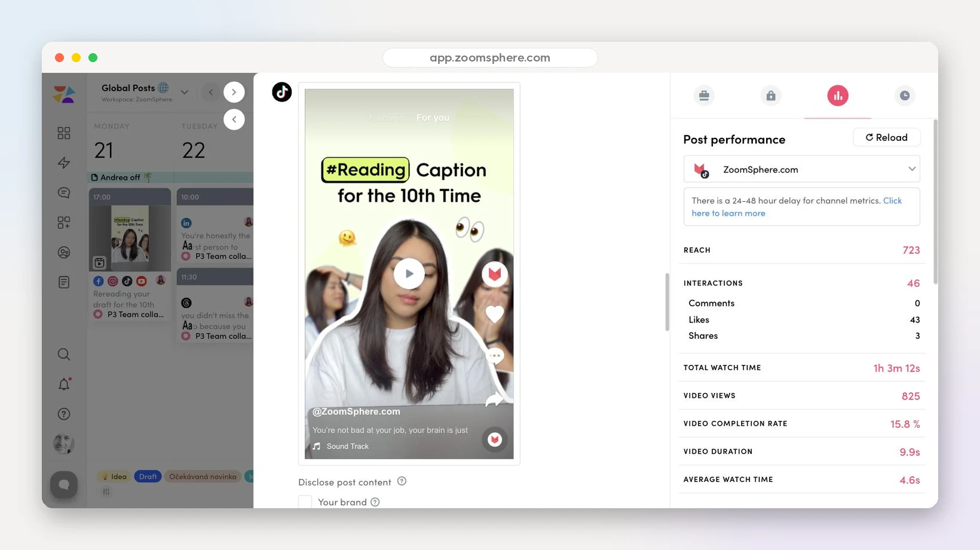Viewport: 980px width, 550px height.
Task: Switch to the statistics chart tab
Action: click(x=838, y=96)
